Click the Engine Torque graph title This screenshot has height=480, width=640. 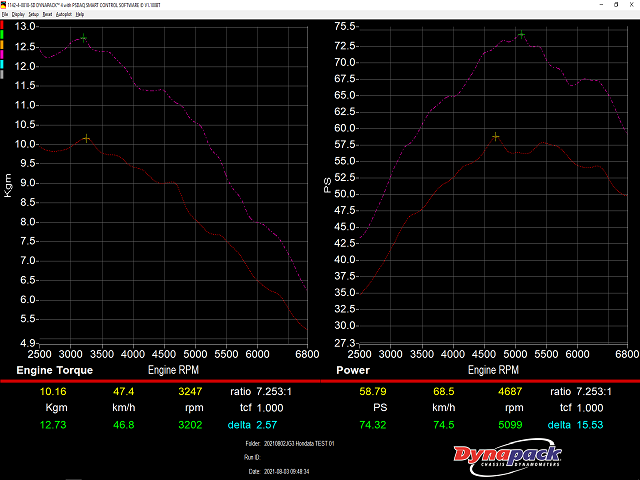click(x=55, y=370)
